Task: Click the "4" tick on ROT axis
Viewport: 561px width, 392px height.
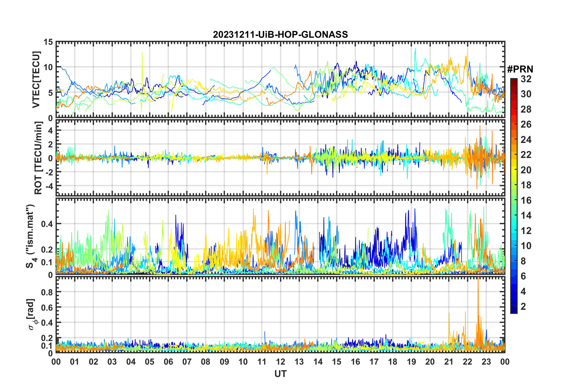Action: [50, 131]
